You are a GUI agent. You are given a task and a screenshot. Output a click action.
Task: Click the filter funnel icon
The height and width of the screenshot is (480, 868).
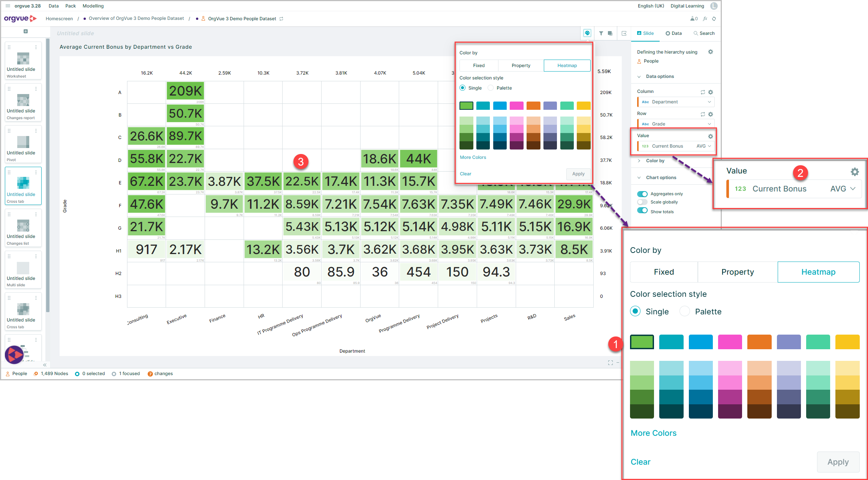tap(601, 33)
